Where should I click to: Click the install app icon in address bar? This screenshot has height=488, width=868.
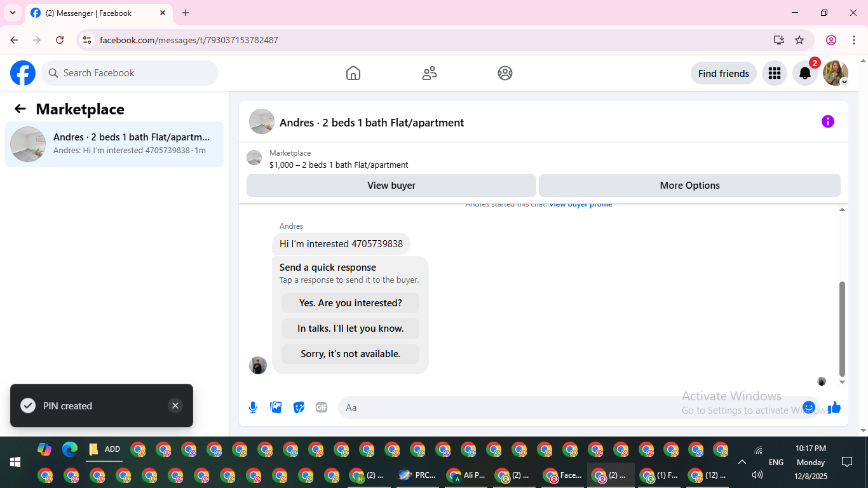pyautogui.click(x=779, y=40)
